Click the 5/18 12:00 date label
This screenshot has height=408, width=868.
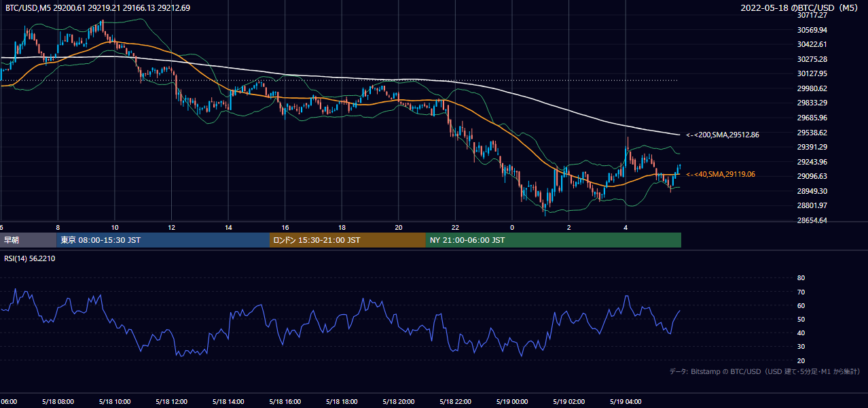tap(170, 402)
